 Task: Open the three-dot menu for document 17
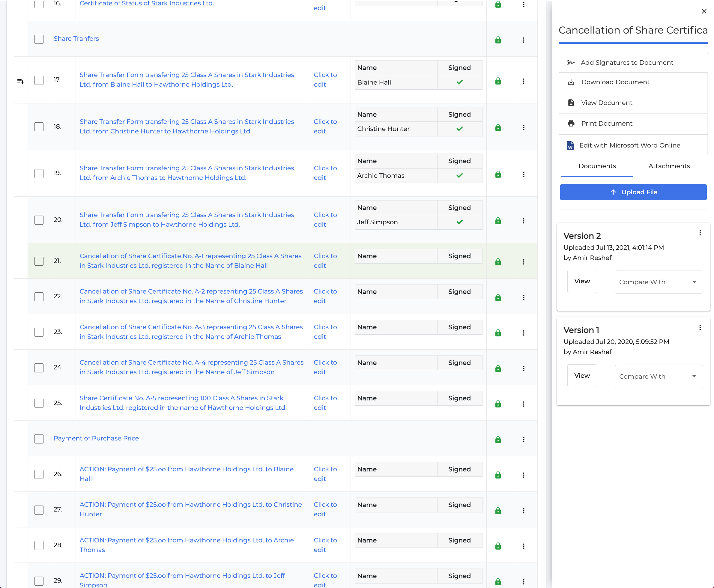[x=524, y=81]
